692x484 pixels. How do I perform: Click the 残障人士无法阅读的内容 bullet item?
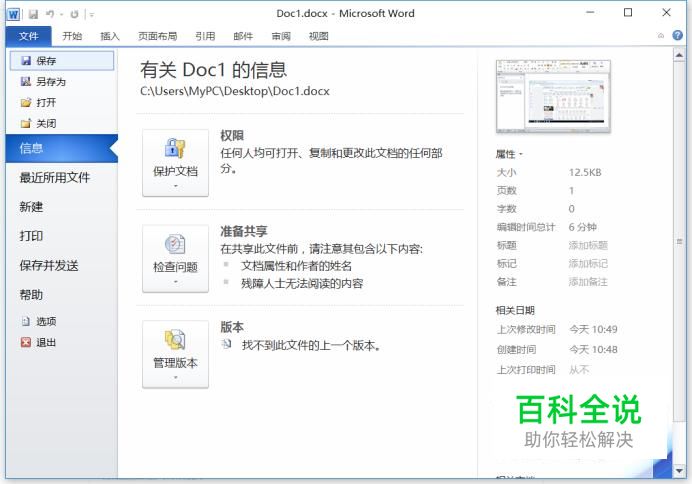(302, 283)
